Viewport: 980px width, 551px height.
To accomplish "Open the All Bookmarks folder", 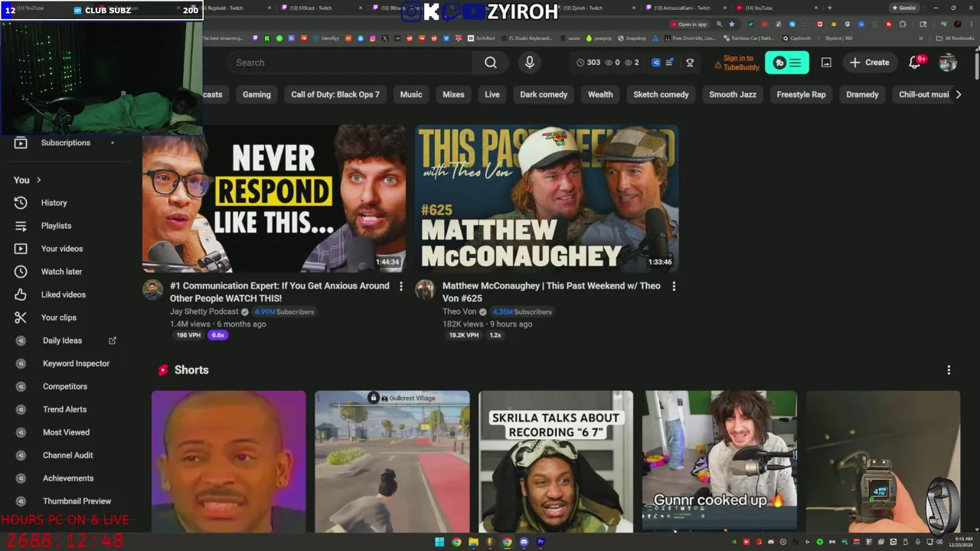I will pyautogui.click(x=955, y=38).
